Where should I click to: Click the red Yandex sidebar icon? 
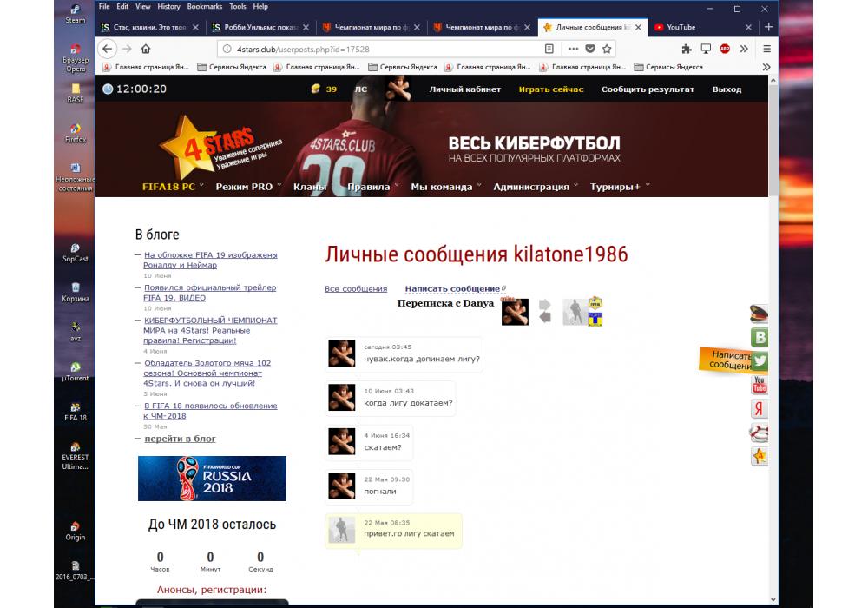760,409
